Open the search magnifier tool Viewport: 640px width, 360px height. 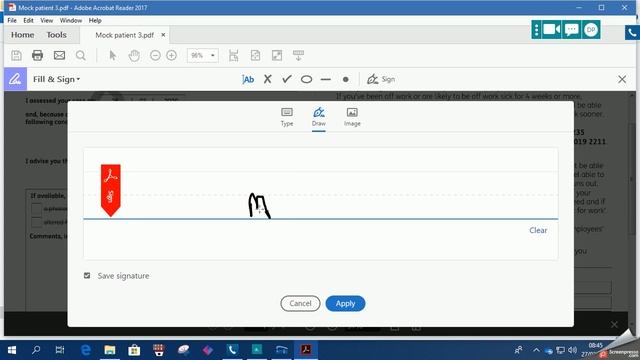(81, 56)
